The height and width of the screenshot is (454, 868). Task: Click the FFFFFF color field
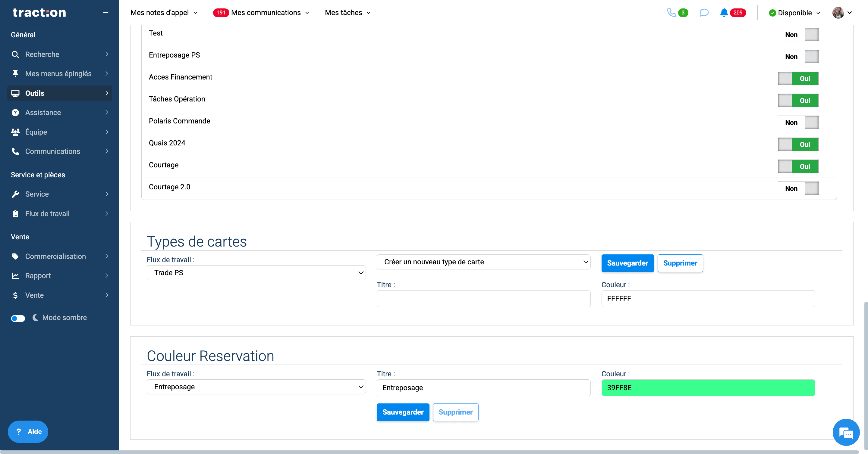pyautogui.click(x=708, y=299)
